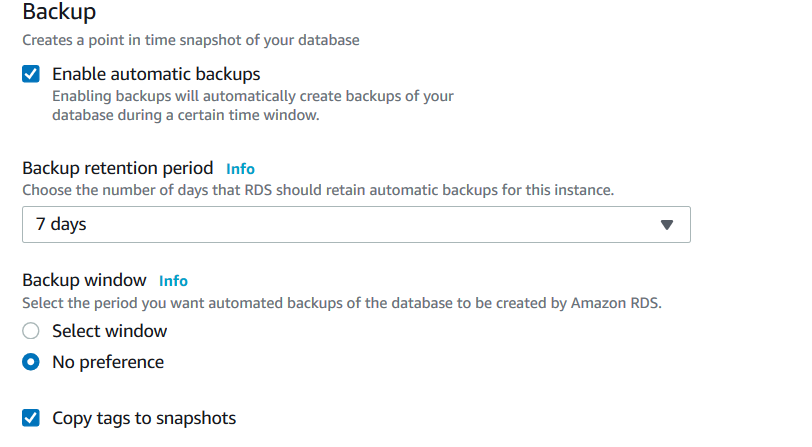Click the "Creates a point in time snapshot" description
Screen dimensions: 812x447
[x=191, y=41]
